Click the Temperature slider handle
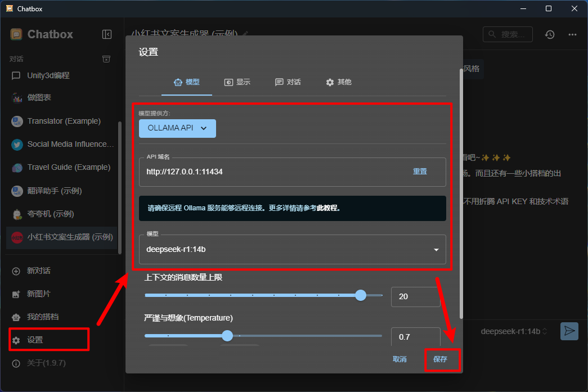This screenshot has width=588, height=392. pos(227,336)
